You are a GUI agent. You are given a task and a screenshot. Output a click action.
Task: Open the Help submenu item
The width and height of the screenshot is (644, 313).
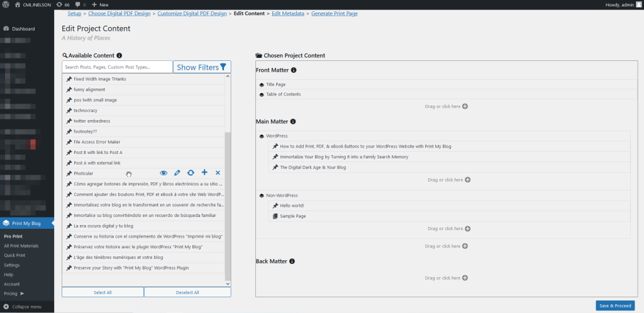(9, 275)
